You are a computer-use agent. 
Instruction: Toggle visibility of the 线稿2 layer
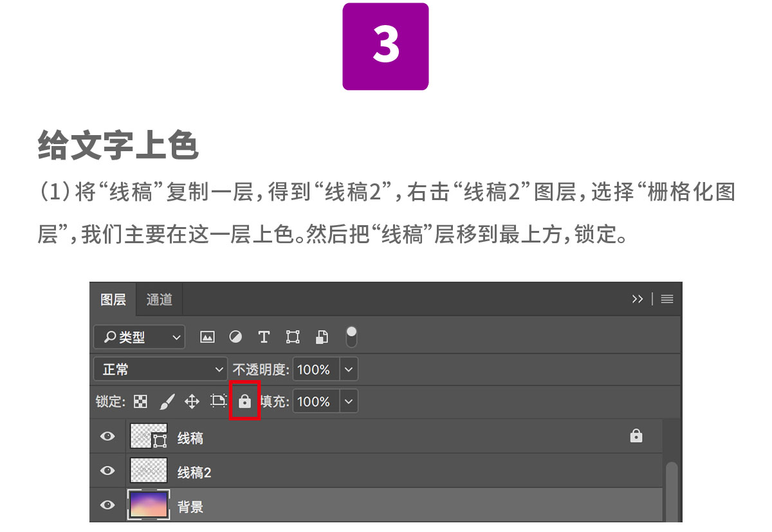107,470
